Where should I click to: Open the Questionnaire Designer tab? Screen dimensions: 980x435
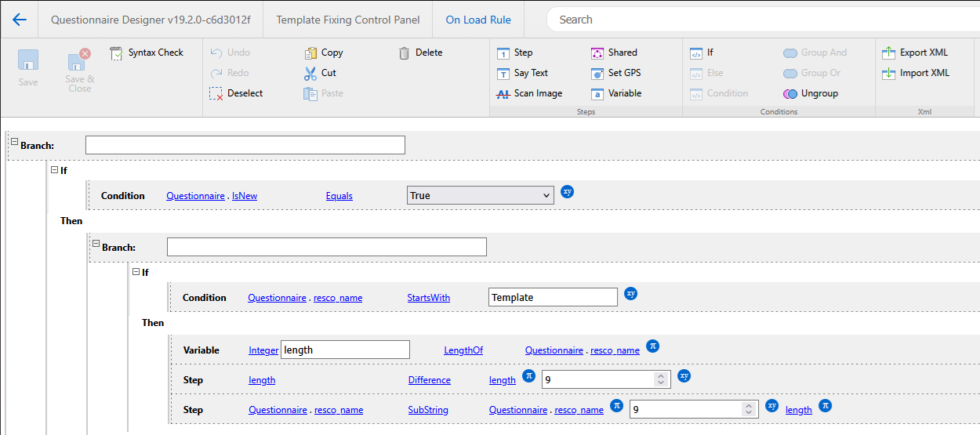coord(151,20)
